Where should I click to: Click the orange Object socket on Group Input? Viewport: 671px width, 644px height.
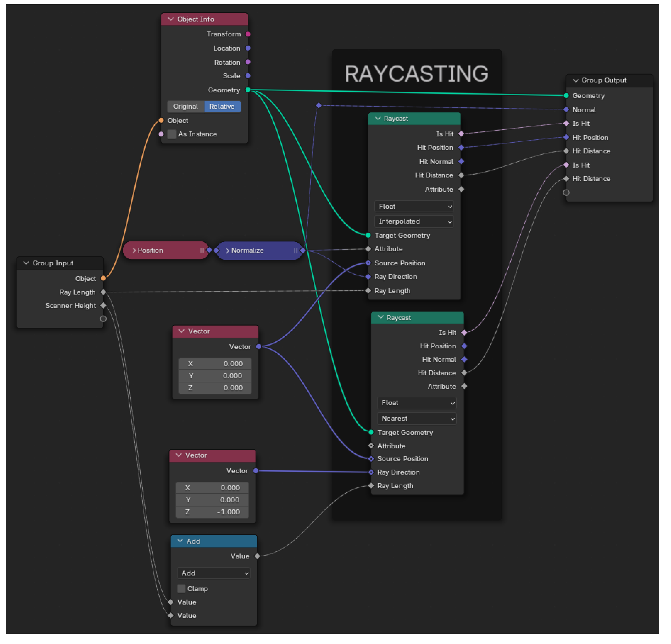[103, 279]
